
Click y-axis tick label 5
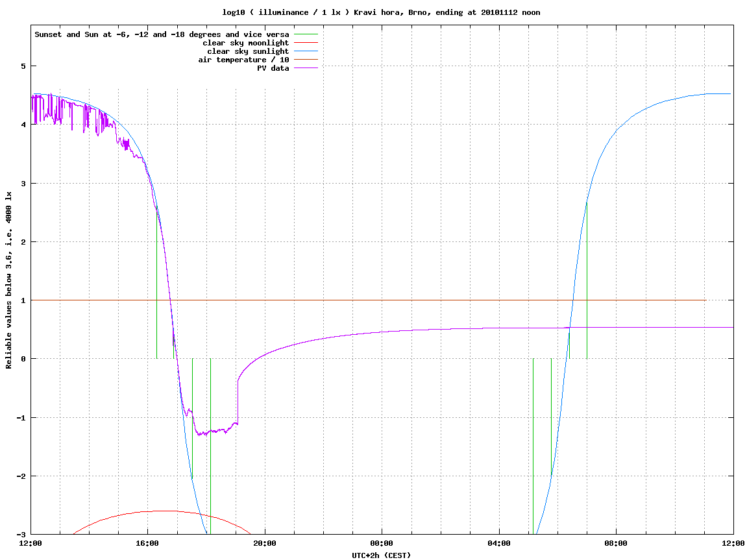(23, 66)
